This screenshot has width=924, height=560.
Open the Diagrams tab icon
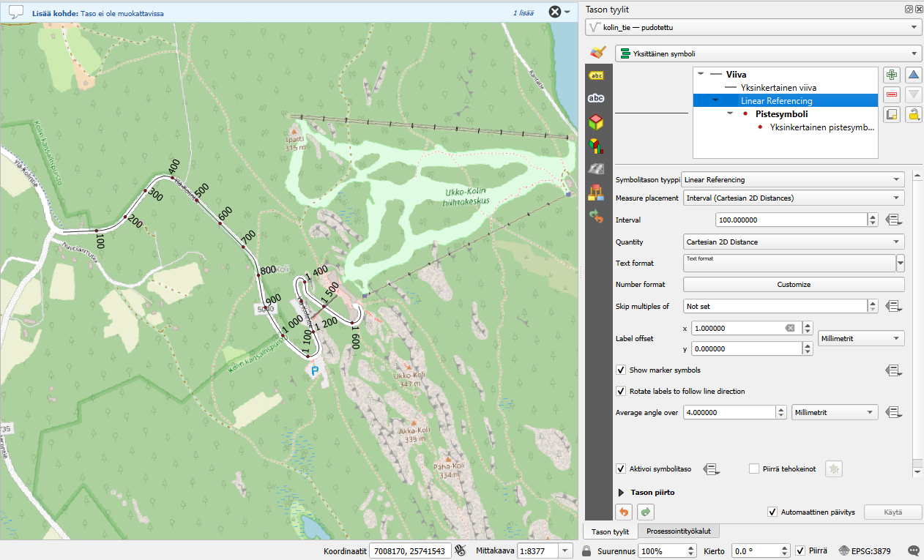click(597, 146)
